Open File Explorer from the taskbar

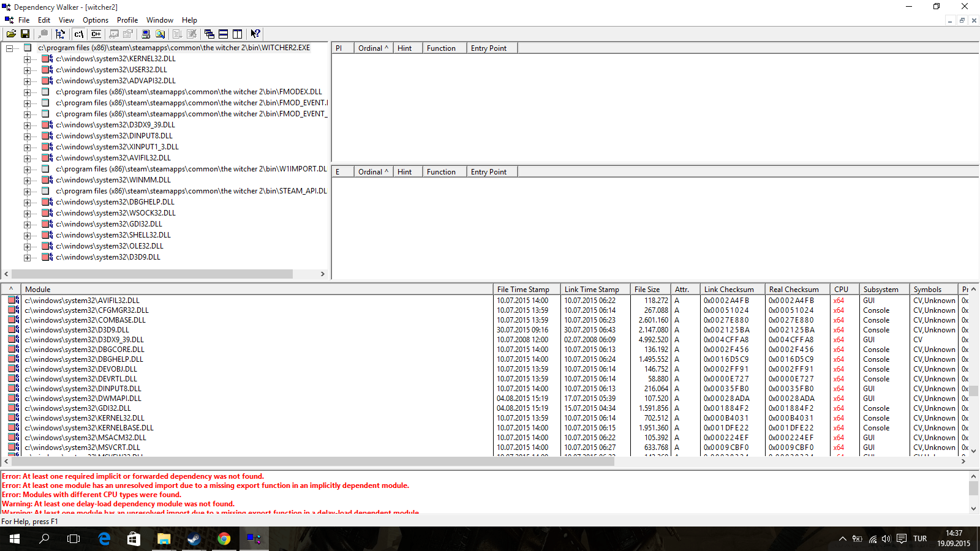[x=164, y=539]
